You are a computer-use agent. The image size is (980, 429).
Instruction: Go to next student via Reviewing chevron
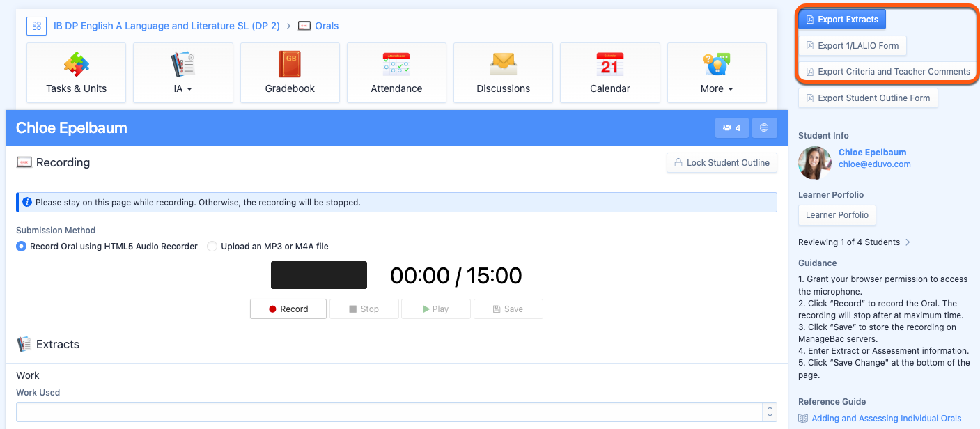pos(908,242)
